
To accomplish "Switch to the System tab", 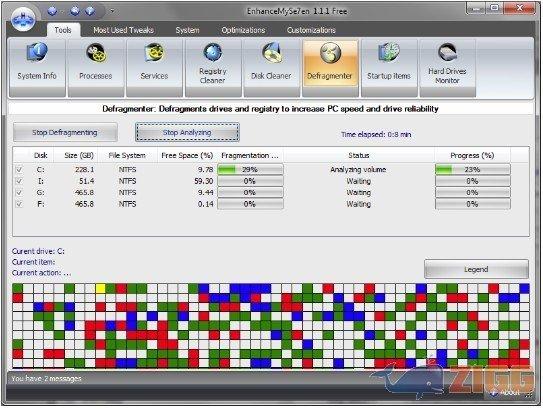I will pos(187,30).
